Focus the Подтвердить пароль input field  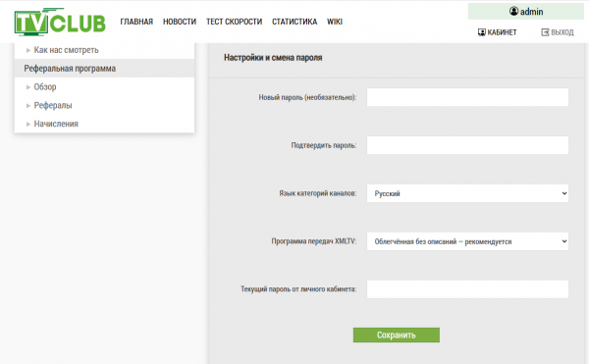click(x=467, y=145)
